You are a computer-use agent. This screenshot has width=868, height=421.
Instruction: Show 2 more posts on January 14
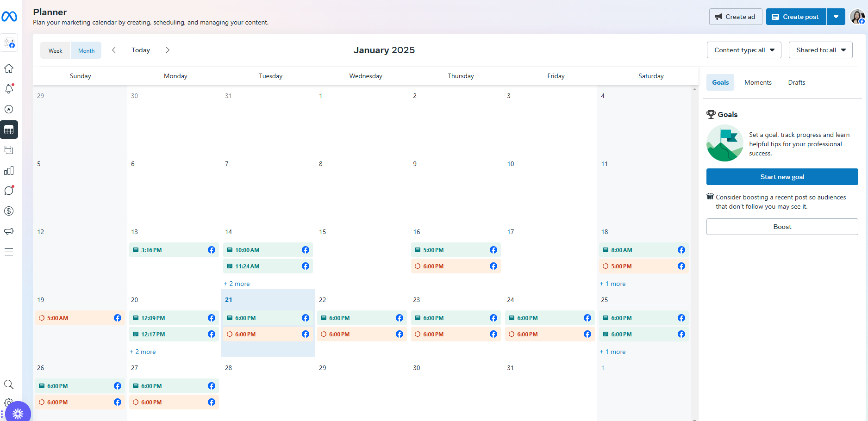(237, 284)
